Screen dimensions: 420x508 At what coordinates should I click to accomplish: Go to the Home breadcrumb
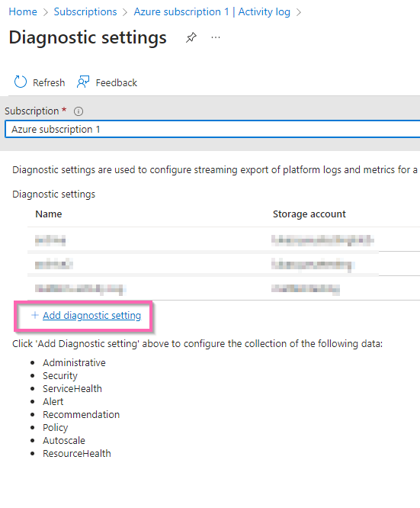23,11
